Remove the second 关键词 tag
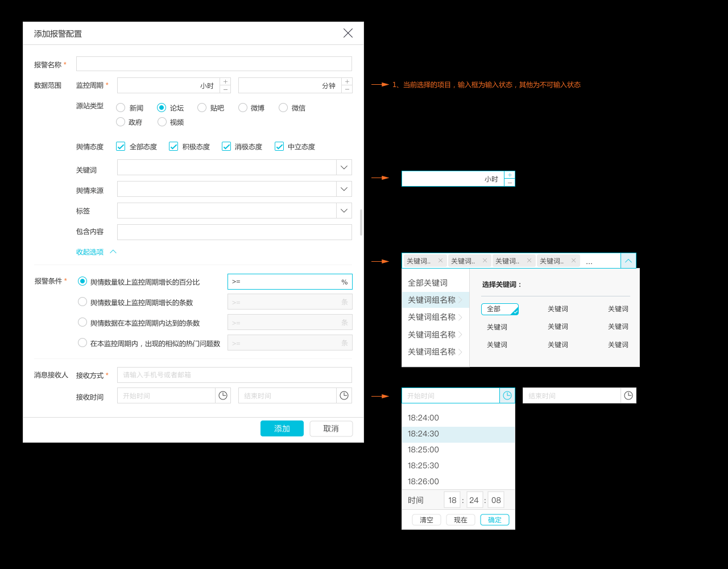The height and width of the screenshot is (569, 728). pyautogui.click(x=485, y=261)
